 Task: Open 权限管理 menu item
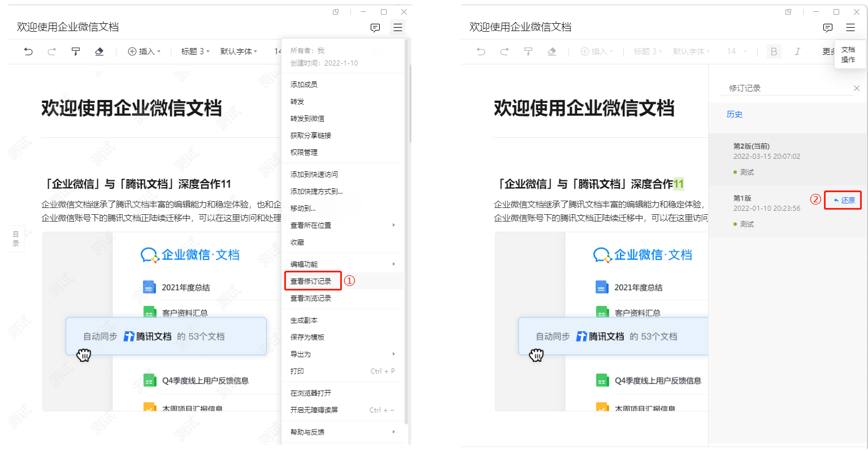pos(342,152)
